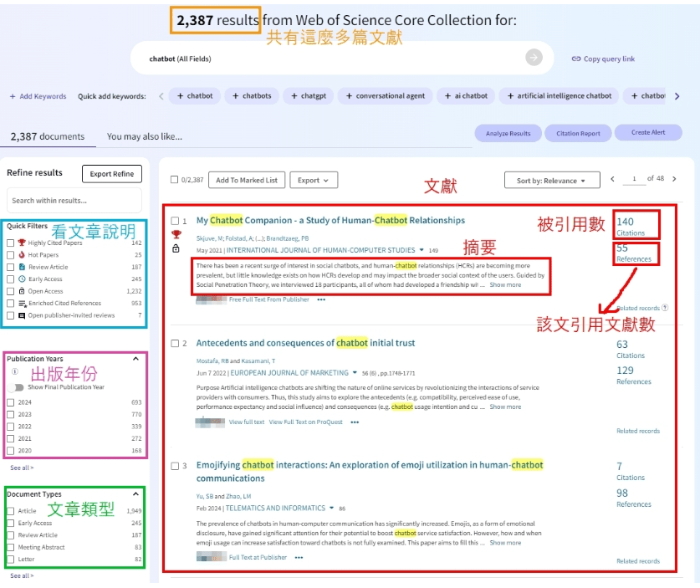Image resolution: width=700 pixels, height=588 pixels.
Task: Check the Highly Cited Papers filter
Action: coord(11,243)
